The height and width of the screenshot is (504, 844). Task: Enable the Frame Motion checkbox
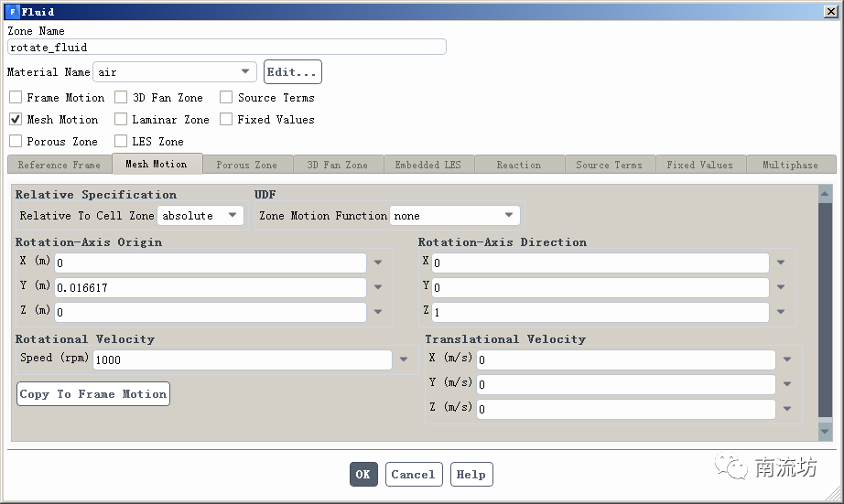(16, 98)
